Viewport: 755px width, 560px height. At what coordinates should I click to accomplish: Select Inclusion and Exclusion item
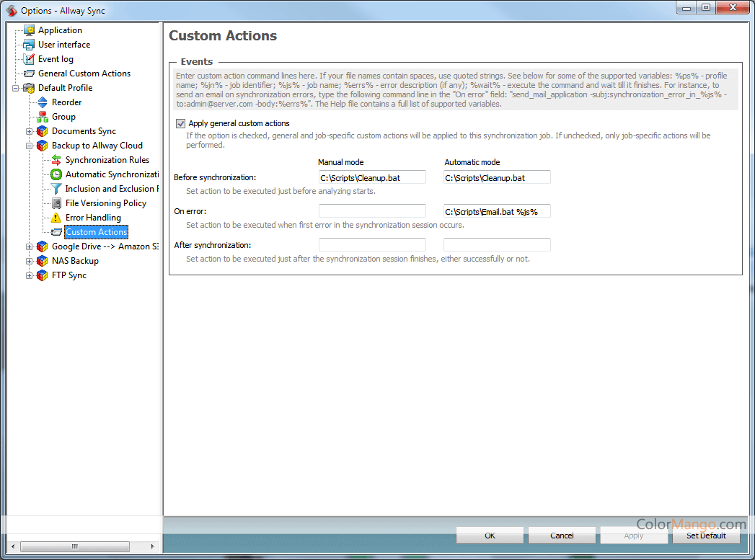pos(112,189)
